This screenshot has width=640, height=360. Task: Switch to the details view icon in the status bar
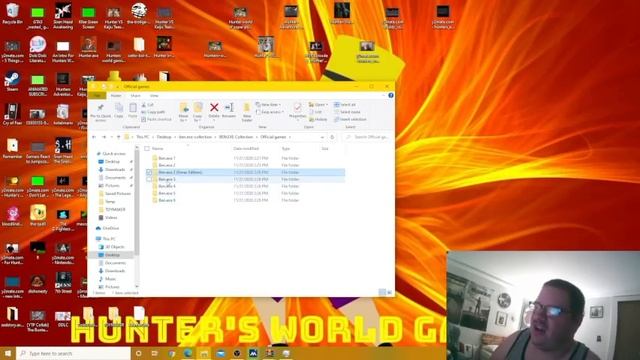[382, 292]
